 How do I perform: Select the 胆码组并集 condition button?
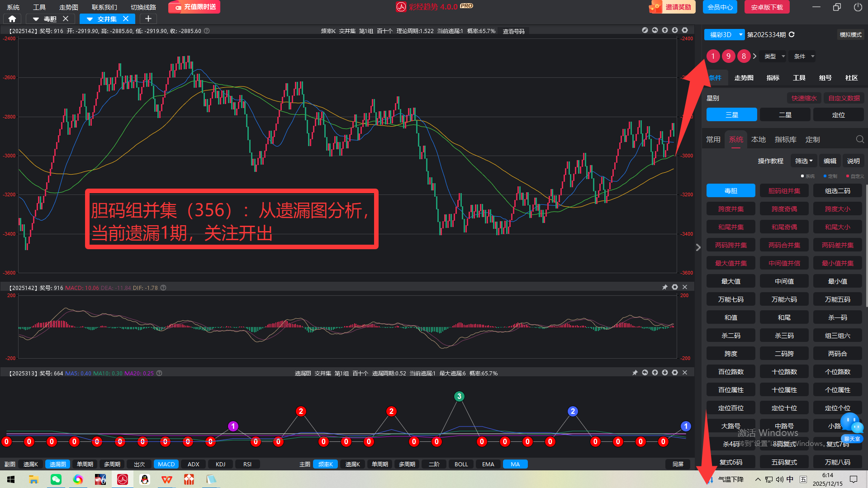784,191
